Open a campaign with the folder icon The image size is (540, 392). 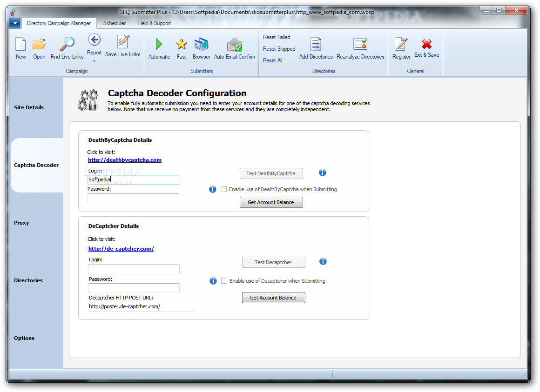(x=39, y=44)
